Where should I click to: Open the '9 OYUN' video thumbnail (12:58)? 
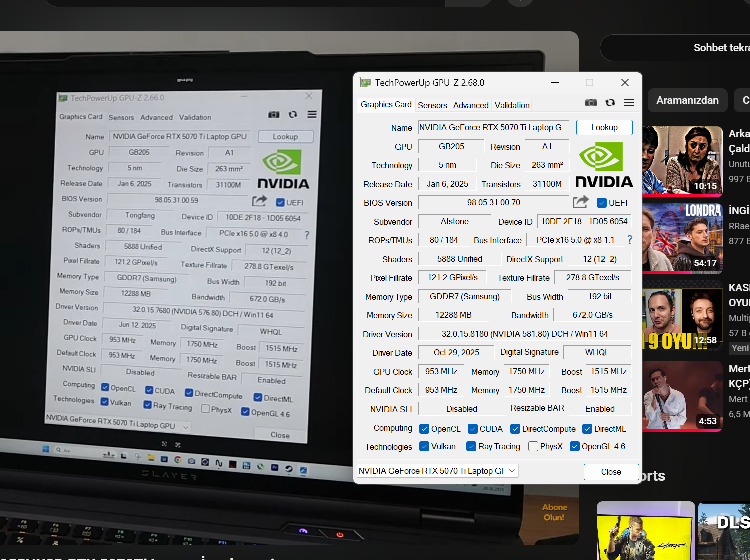(x=682, y=315)
